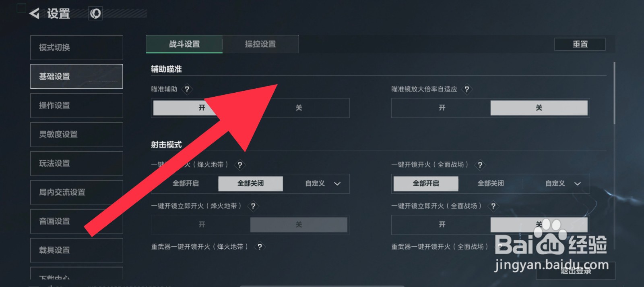Click help icon for 一键开镜立即开火（烽火地带）
The width and height of the screenshot is (644, 287).
[x=253, y=206]
